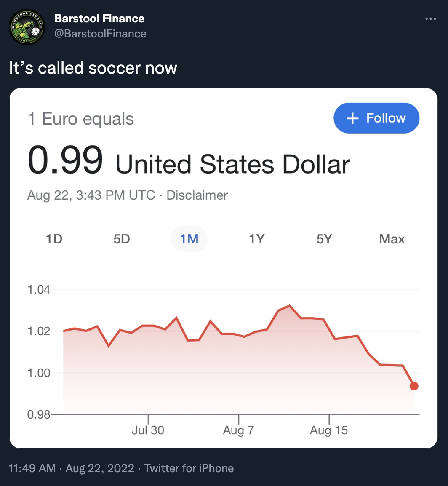Switch to the 1D time range
Screen dimensions: 448x486
click(x=54, y=239)
